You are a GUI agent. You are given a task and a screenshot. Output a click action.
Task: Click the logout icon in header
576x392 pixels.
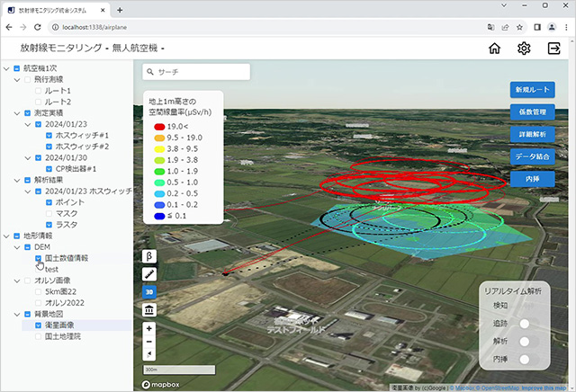pos(553,49)
